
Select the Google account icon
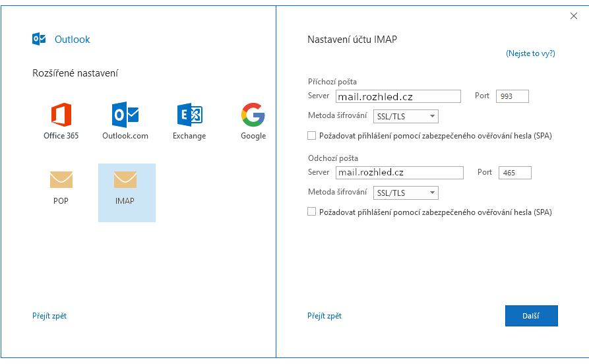coord(253,115)
